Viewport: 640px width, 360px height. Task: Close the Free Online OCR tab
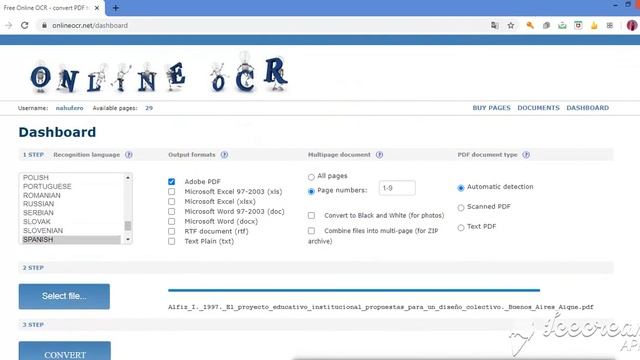(x=97, y=8)
